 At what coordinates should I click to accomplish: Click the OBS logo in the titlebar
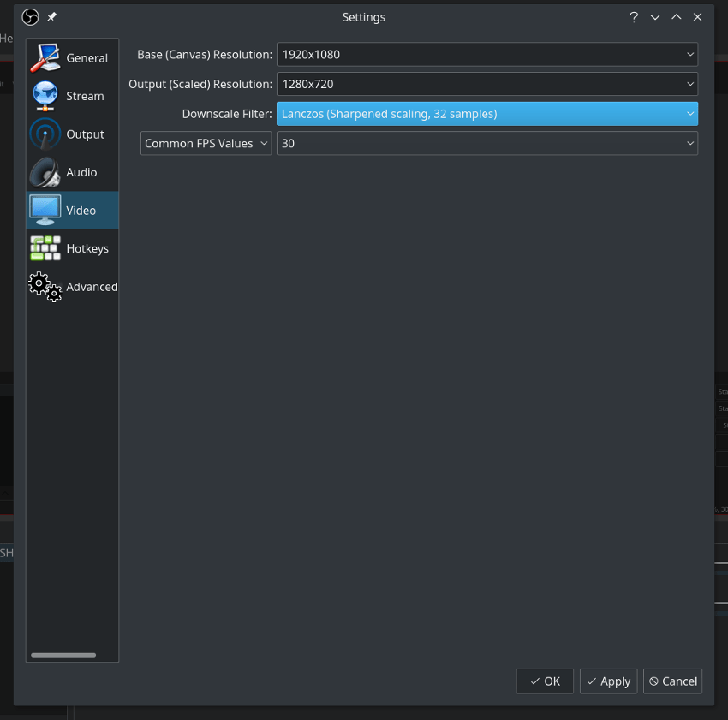[x=29, y=16]
